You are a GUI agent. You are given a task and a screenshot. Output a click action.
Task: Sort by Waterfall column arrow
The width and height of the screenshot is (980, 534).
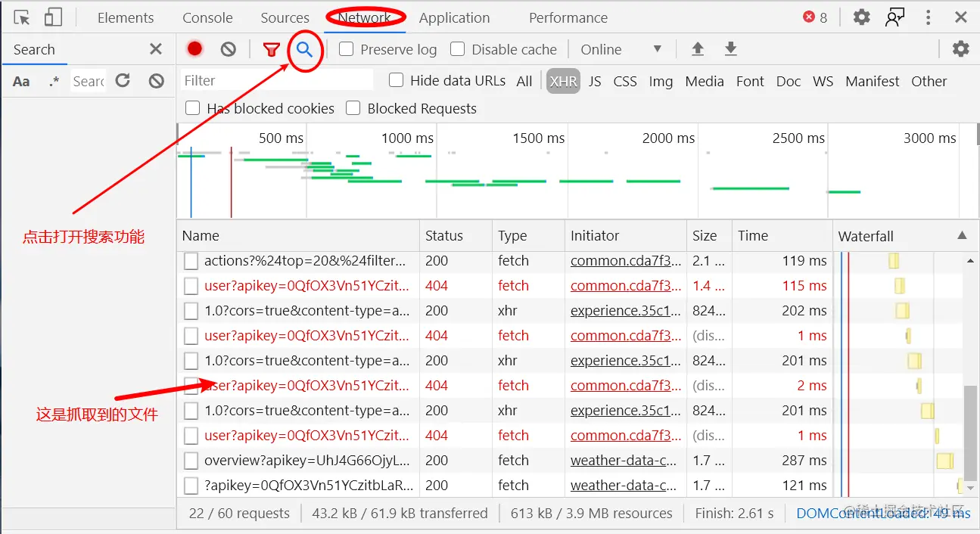tap(962, 235)
